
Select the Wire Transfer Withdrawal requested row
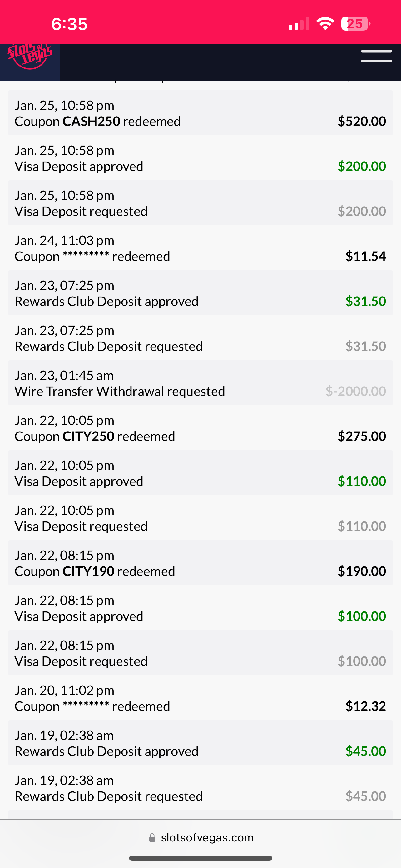(x=200, y=383)
